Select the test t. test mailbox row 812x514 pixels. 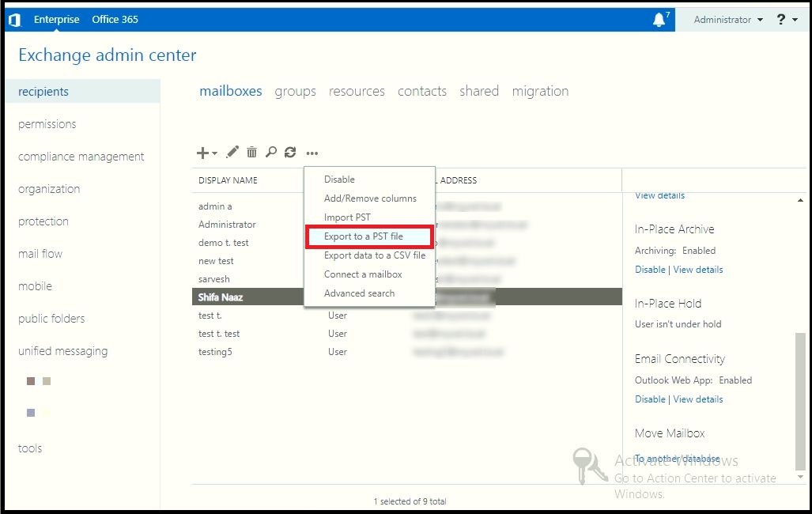click(406, 334)
